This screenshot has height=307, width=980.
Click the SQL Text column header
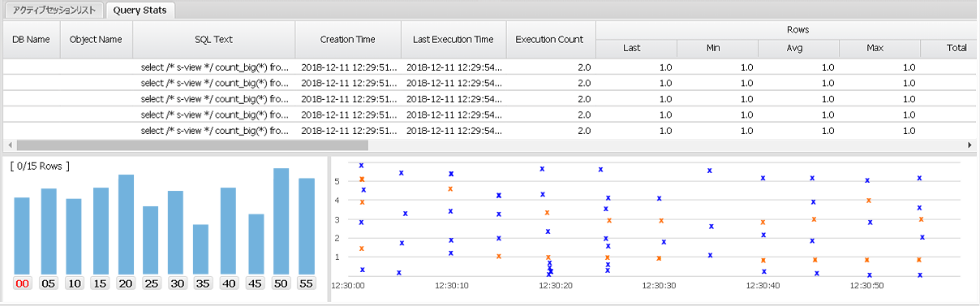click(214, 38)
